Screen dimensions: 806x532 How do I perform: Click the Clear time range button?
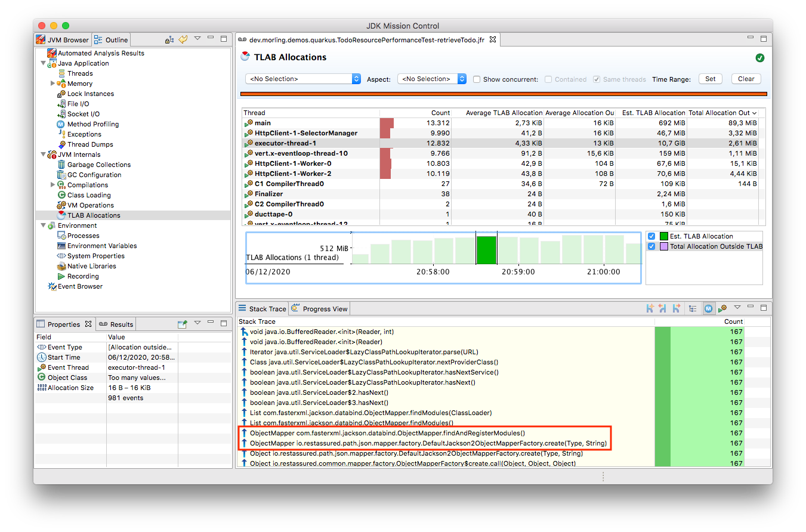tap(746, 79)
